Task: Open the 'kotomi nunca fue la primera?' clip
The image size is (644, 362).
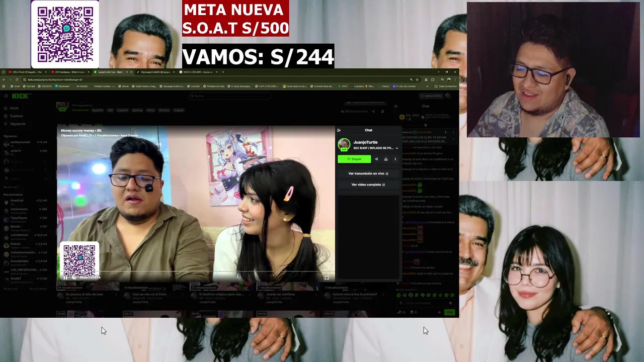Action: click(355, 294)
